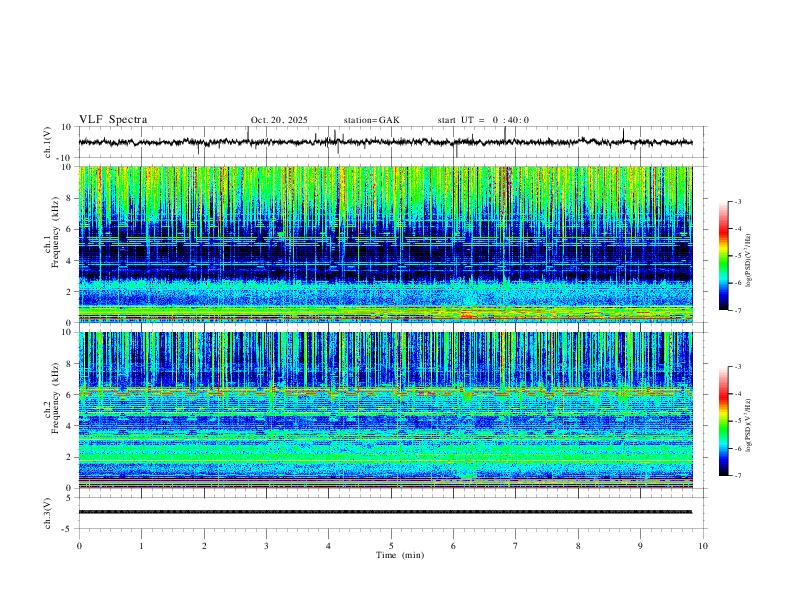Viewport: 792px width, 612px height.
Task: Click time axis tick label "1"
Action: coord(142,546)
